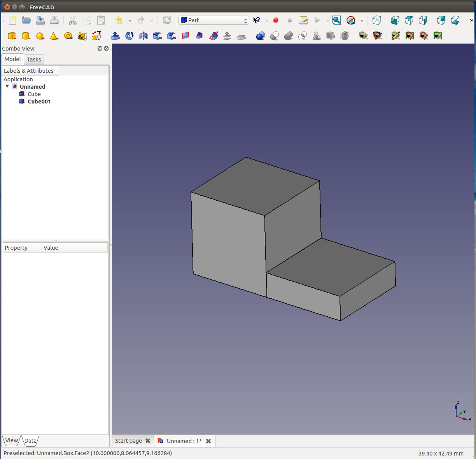
Task: Select Cube001 in the model tree
Action: point(39,102)
